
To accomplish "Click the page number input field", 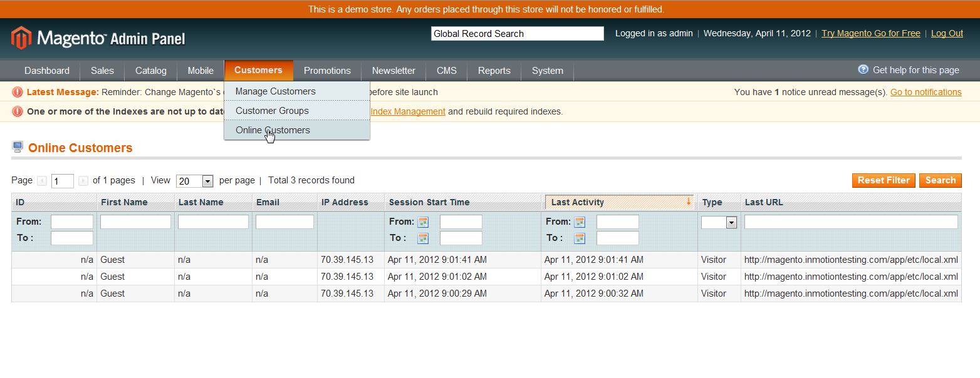I will 63,181.
